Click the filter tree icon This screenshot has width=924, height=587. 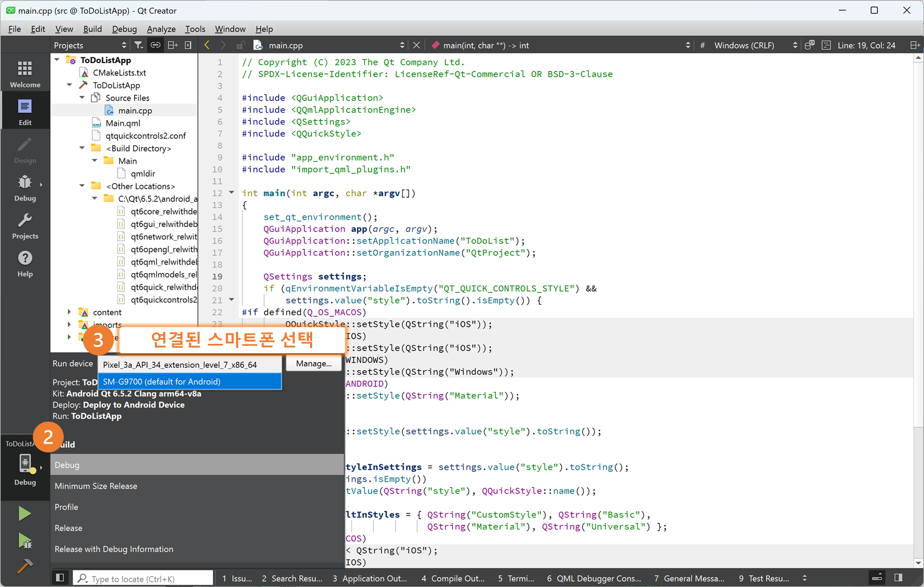tap(138, 45)
